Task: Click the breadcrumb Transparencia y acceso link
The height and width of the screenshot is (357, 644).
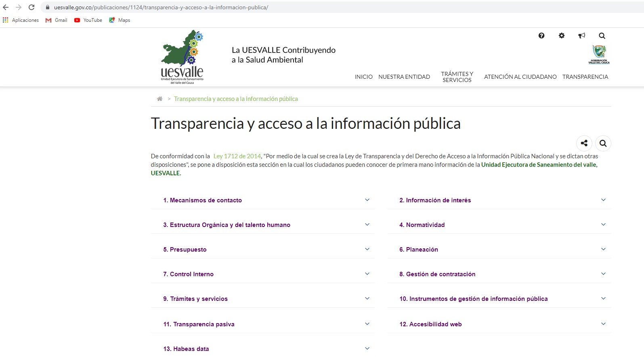Action: (236, 99)
